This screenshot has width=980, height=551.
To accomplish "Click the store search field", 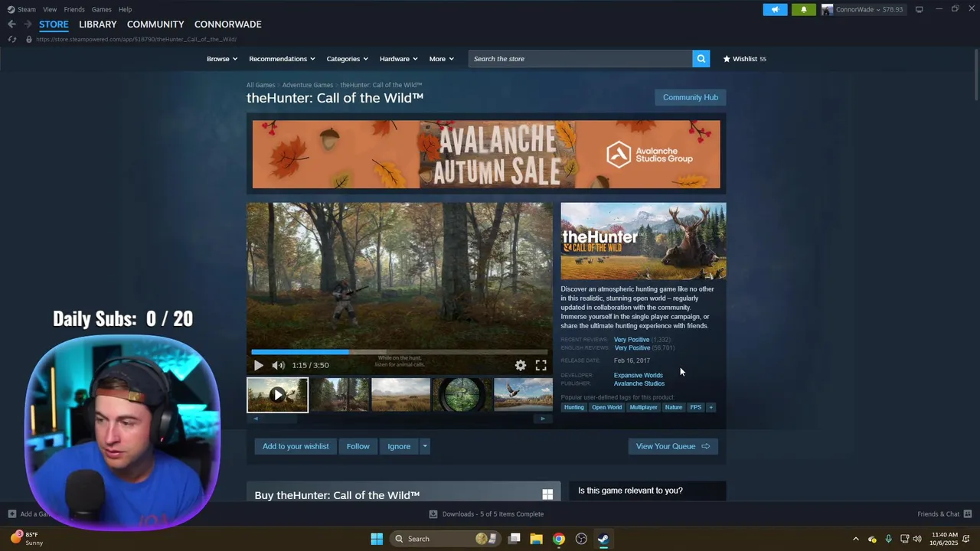I will [x=580, y=59].
